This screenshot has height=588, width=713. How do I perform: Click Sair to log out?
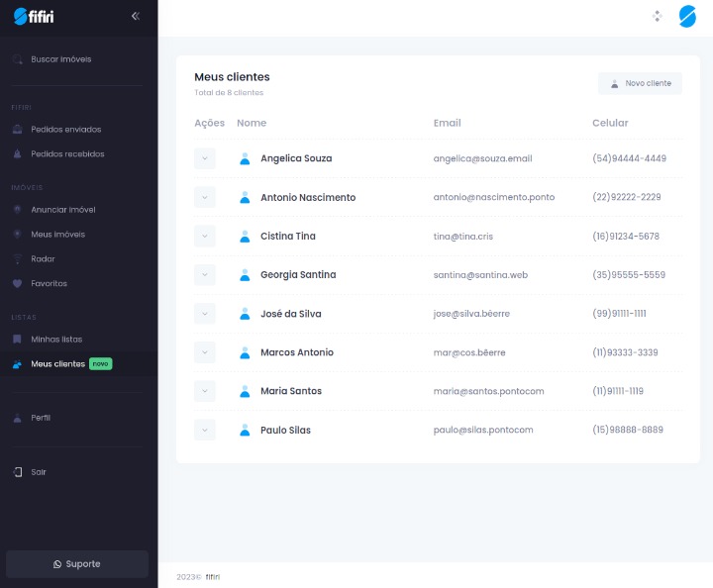click(38, 472)
